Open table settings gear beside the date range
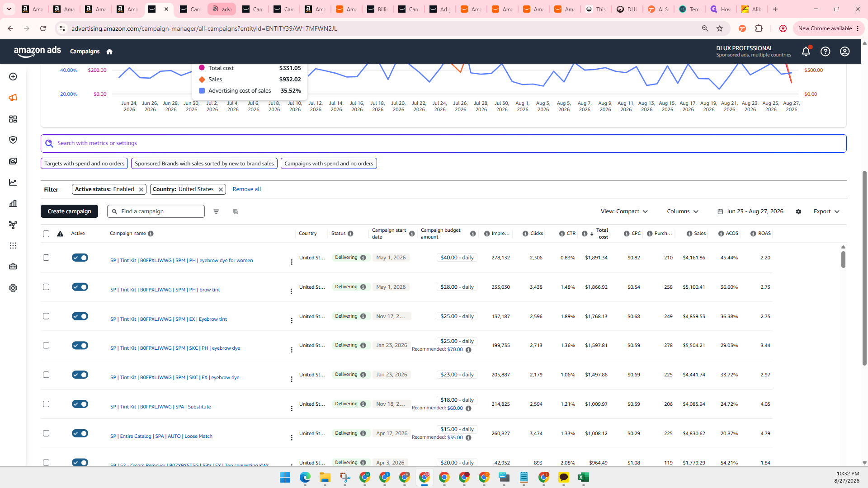The image size is (868, 488). pos(798,211)
